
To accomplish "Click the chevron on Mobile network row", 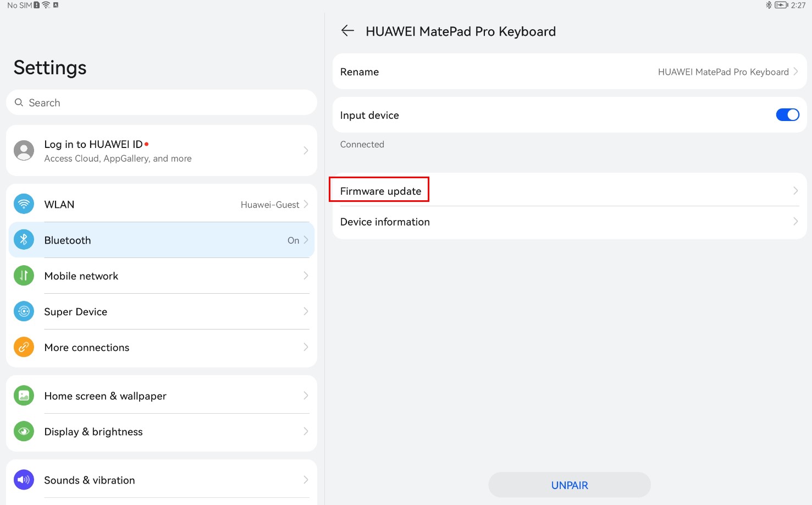I will click(306, 276).
